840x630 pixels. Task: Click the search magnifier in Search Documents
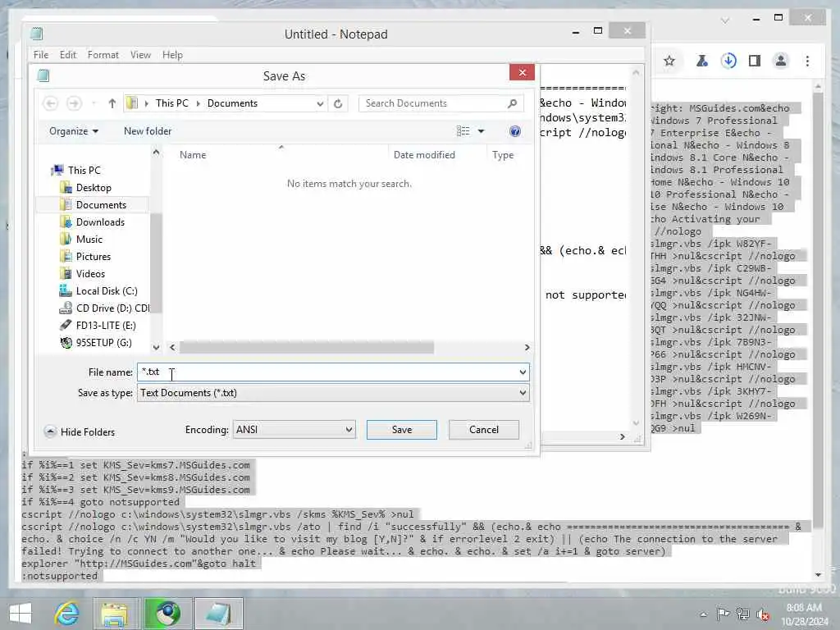[x=512, y=103]
